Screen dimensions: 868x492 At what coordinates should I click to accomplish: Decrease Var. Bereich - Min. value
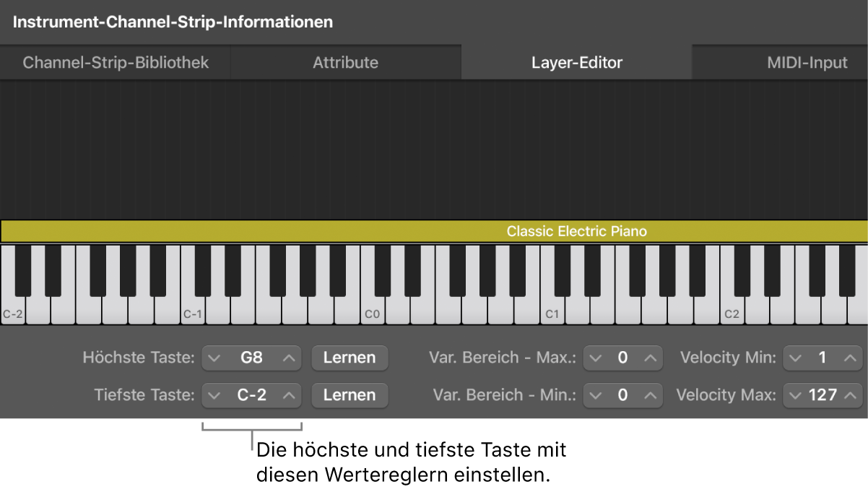click(596, 395)
